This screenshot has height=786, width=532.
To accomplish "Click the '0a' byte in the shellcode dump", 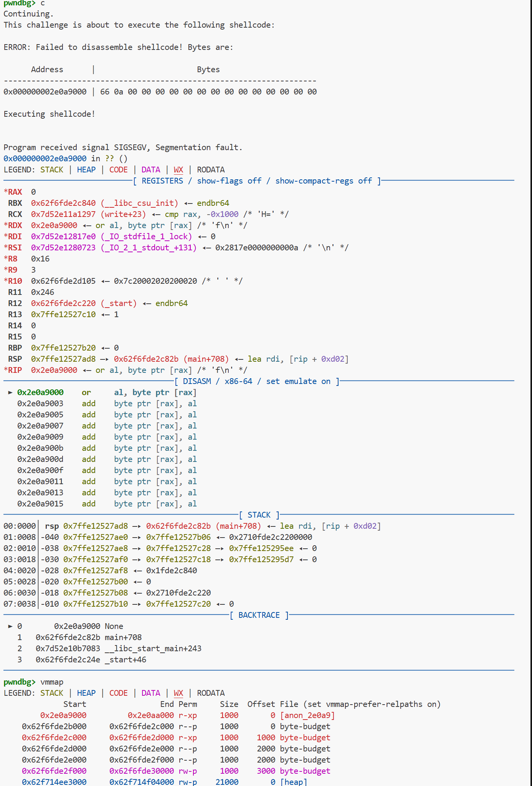I will click(x=119, y=92).
